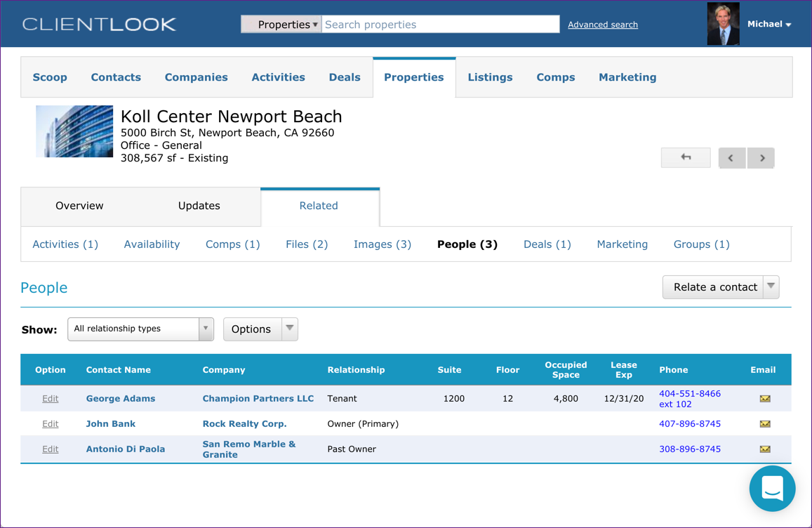
Task: Go back using the return arrow button
Action: pyautogui.click(x=686, y=157)
